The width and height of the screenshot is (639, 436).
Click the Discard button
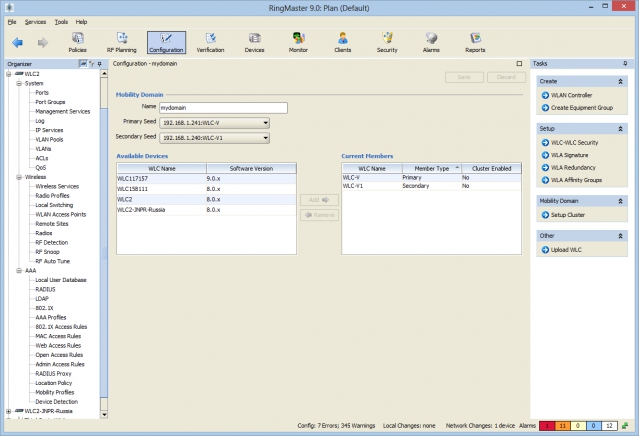click(506, 77)
